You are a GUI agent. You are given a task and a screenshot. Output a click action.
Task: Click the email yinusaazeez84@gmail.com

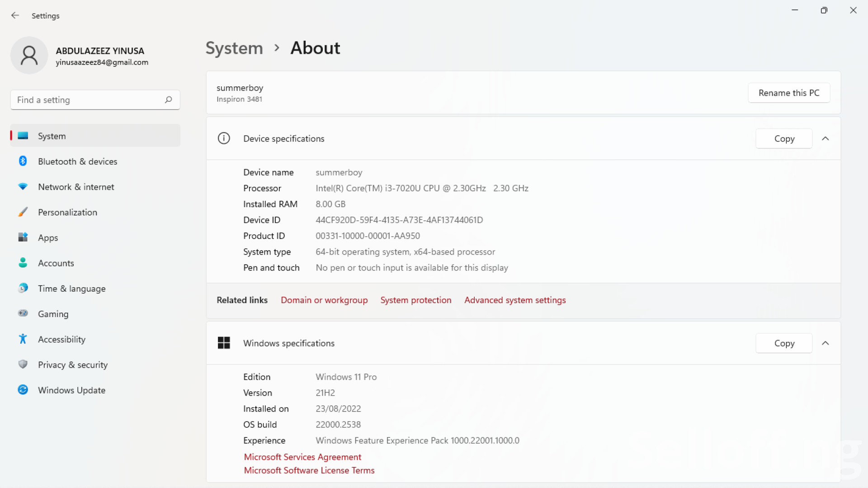[x=102, y=62]
